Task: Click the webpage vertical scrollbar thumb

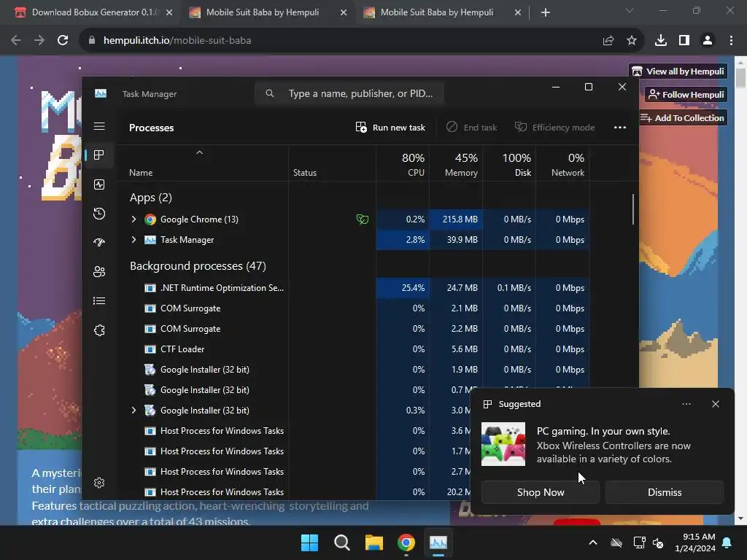Action: point(741,78)
